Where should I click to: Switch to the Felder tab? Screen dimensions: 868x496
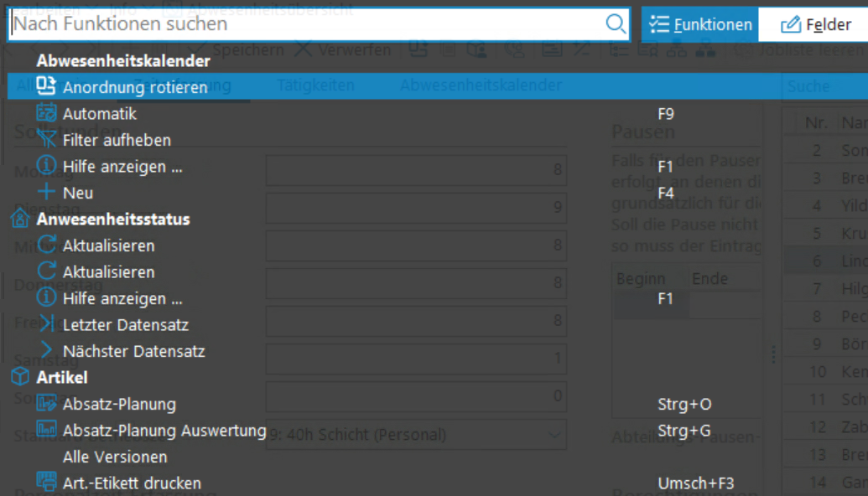816,24
